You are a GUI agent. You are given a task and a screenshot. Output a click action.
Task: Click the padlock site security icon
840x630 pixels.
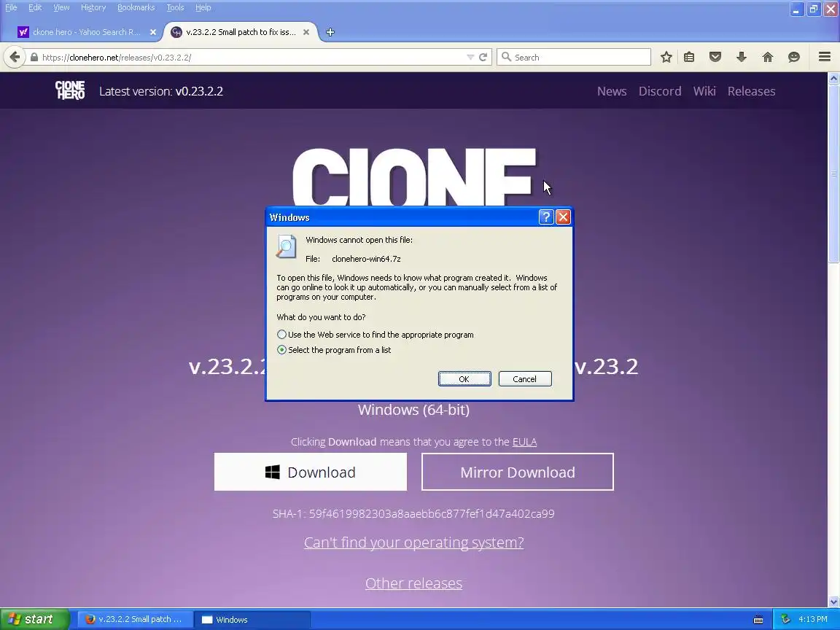point(34,58)
